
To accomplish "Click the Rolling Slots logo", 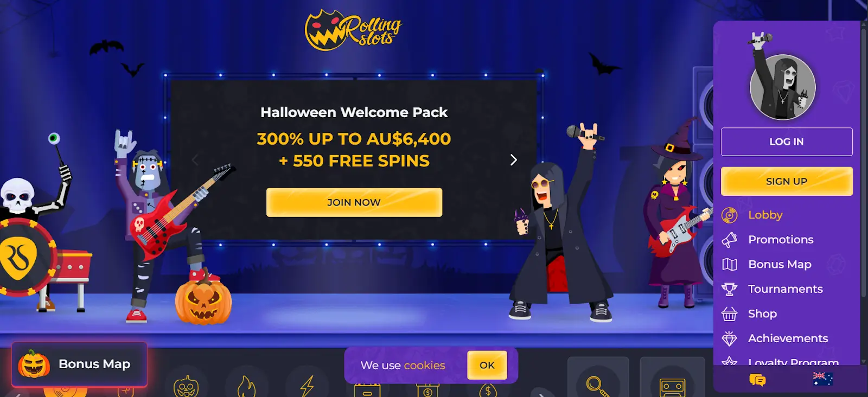I will tap(353, 30).
